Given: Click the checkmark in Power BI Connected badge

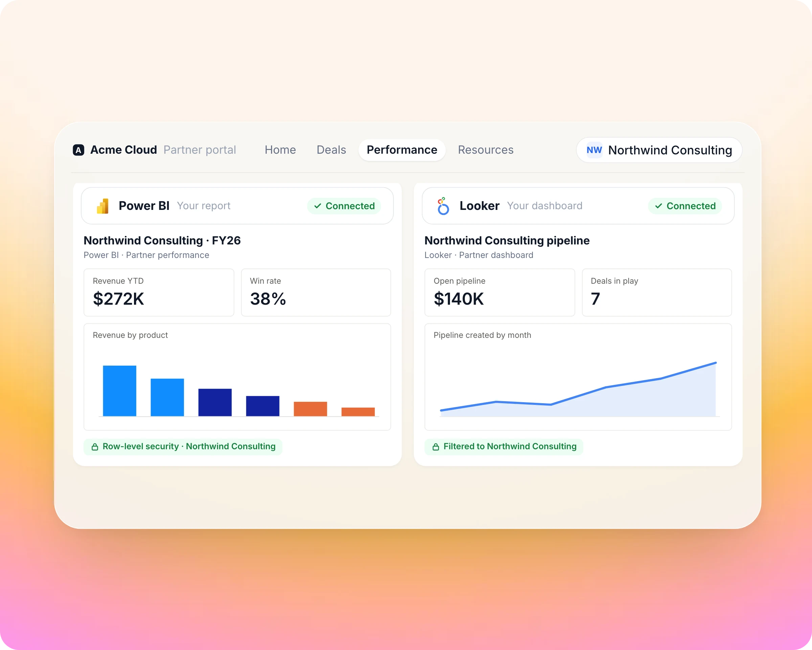Looking at the screenshot, I should tap(317, 206).
